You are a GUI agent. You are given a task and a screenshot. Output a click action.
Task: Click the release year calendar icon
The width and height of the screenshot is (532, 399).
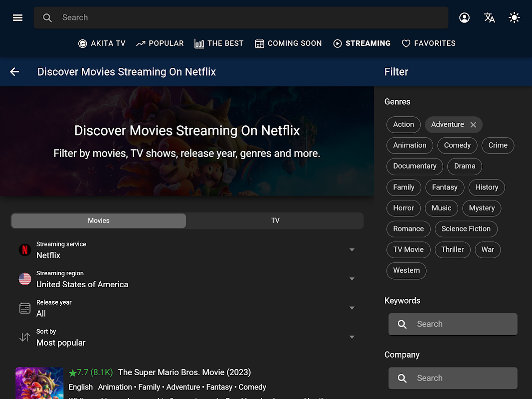(25, 308)
